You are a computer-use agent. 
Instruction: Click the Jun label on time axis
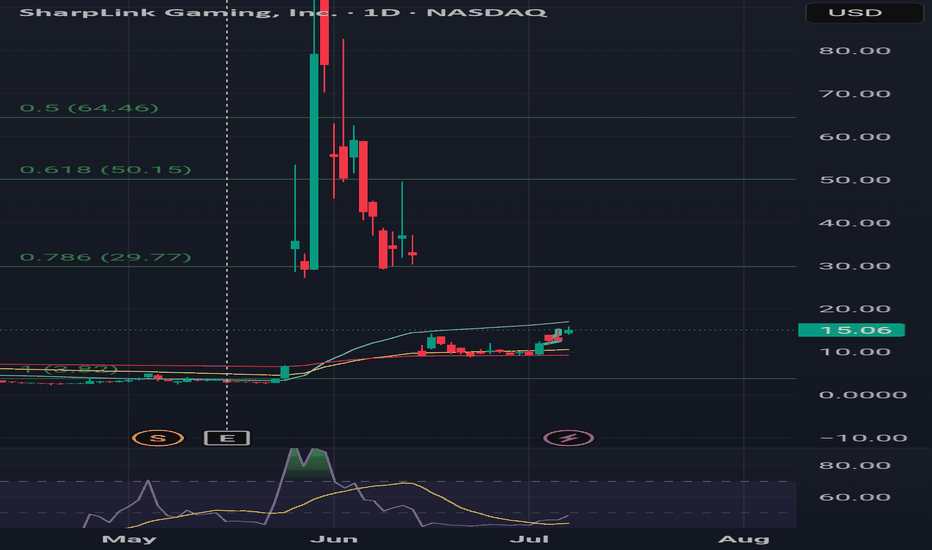(x=334, y=539)
